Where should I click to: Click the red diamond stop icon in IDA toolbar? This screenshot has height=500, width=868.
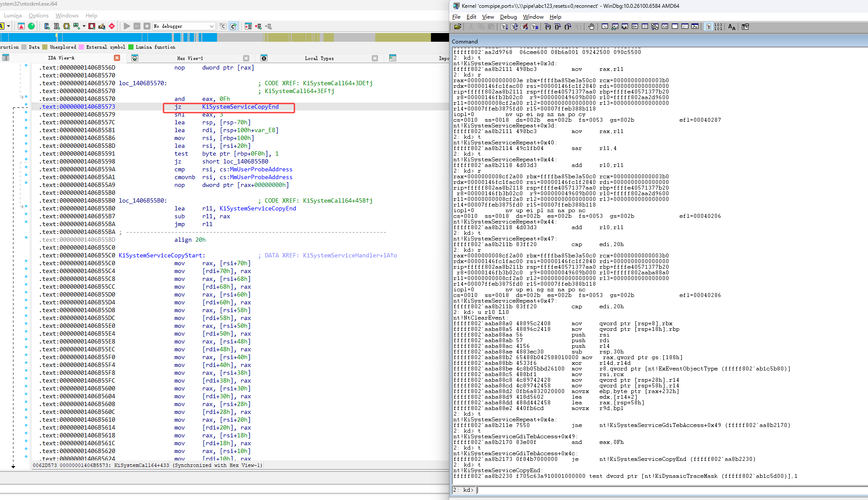[x=112, y=26]
